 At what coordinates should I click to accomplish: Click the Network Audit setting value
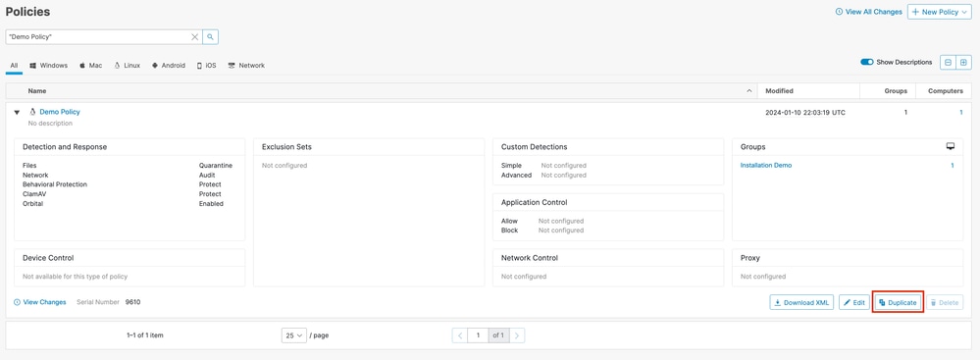[x=207, y=175]
